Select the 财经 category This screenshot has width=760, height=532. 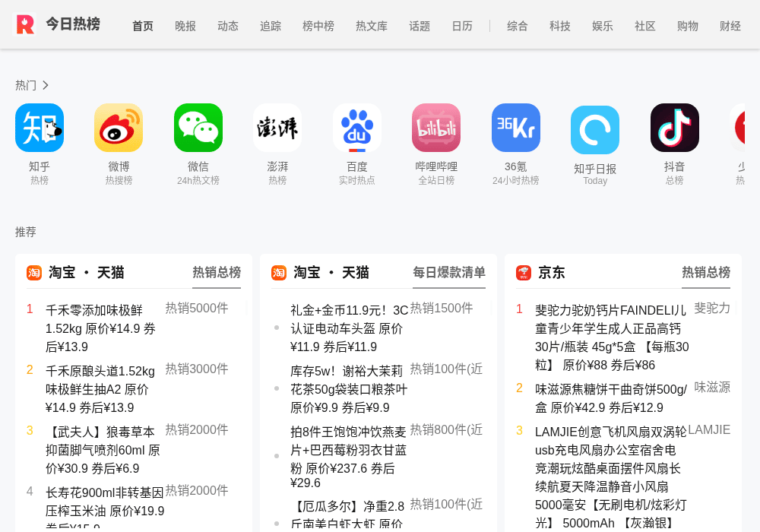(730, 26)
